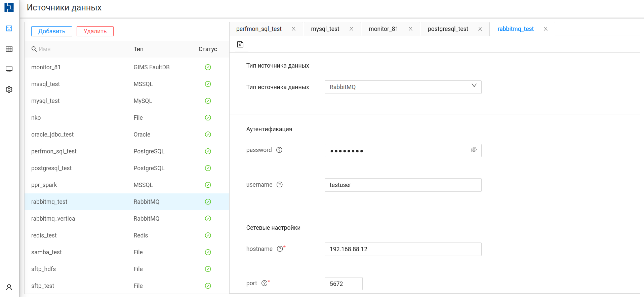Click the help icon next to username
Screen dimensions: 644x297
280,185
